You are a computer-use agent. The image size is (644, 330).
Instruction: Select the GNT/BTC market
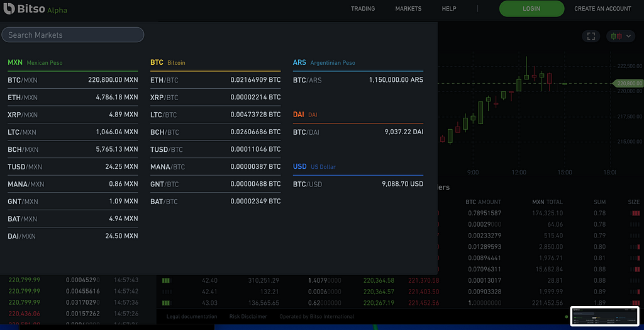215,184
